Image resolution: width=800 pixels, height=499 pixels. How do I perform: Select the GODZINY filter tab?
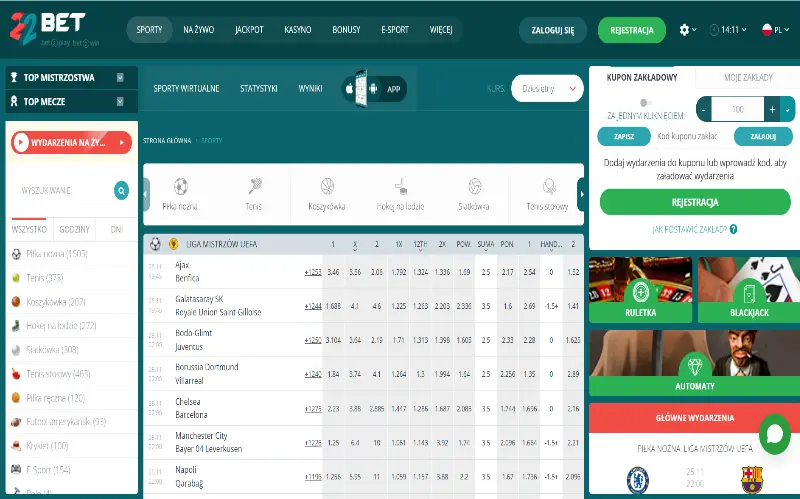pos(74,230)
